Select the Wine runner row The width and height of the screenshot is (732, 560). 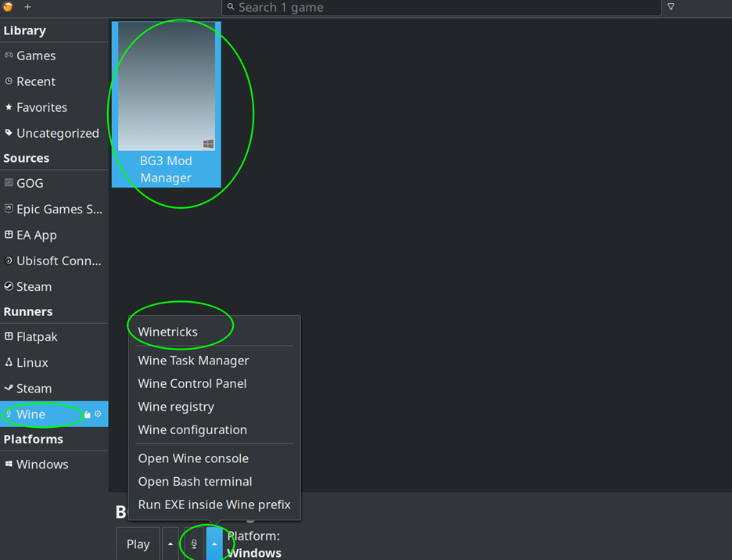[x=54, y=415]
